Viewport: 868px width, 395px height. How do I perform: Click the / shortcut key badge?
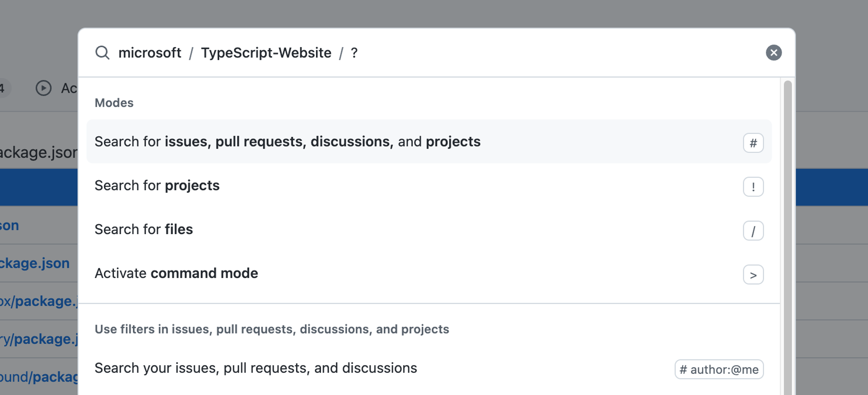click(x=753, y=230)
